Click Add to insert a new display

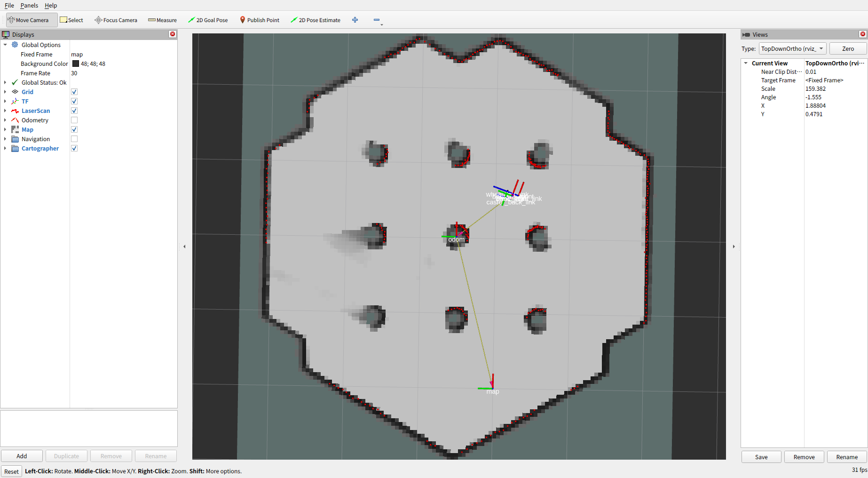coord(22,456)
